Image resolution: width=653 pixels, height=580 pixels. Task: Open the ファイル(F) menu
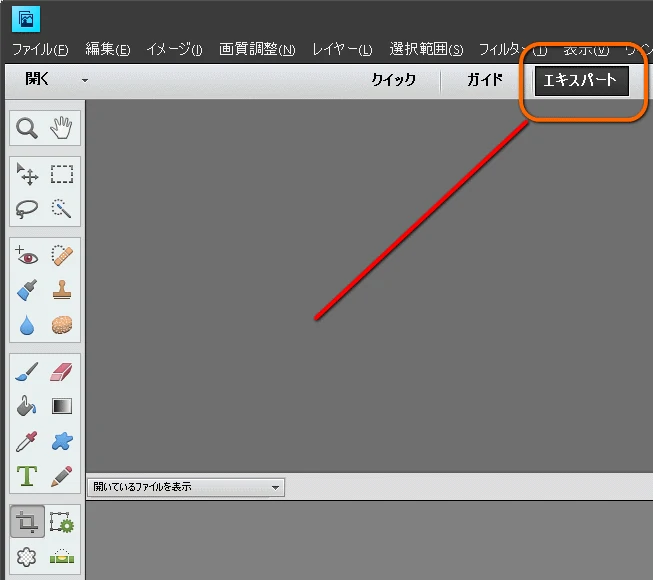[x=40, y=50]
